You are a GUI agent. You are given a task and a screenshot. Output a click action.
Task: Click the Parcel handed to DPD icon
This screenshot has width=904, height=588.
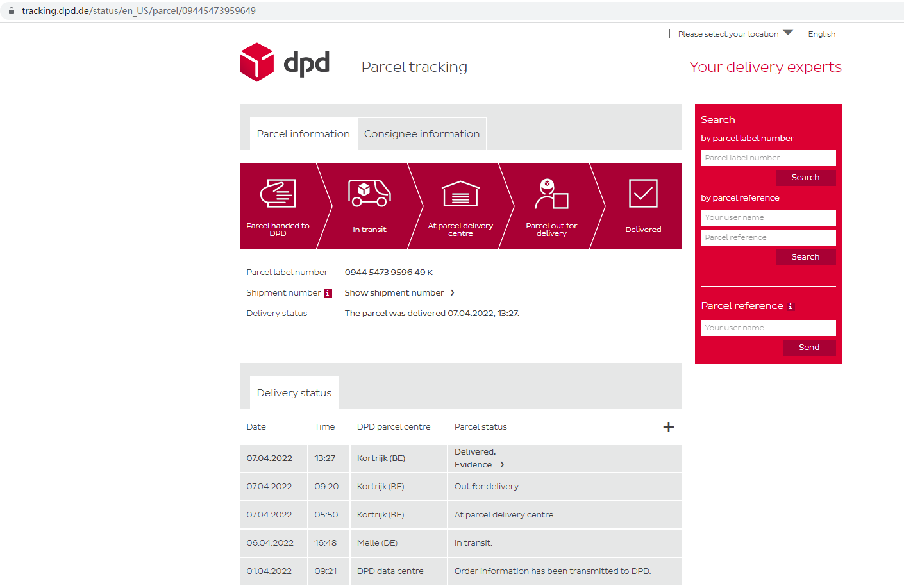pyautogui.click(x=278, y=193)
